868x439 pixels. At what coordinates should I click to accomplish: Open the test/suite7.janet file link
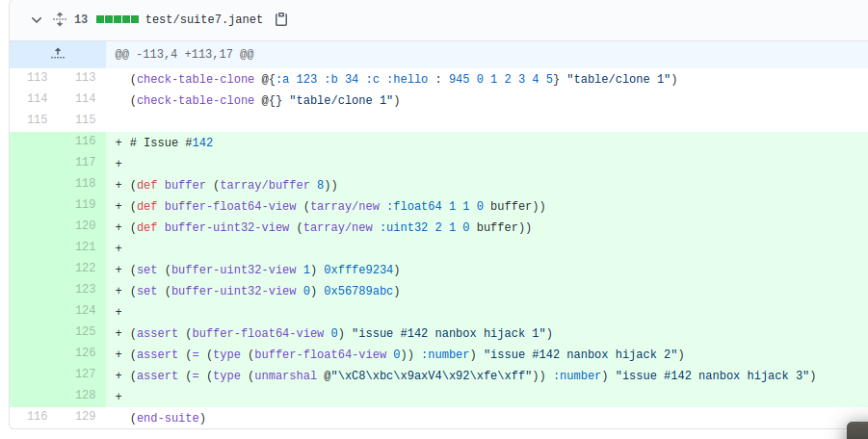point(204,19)
